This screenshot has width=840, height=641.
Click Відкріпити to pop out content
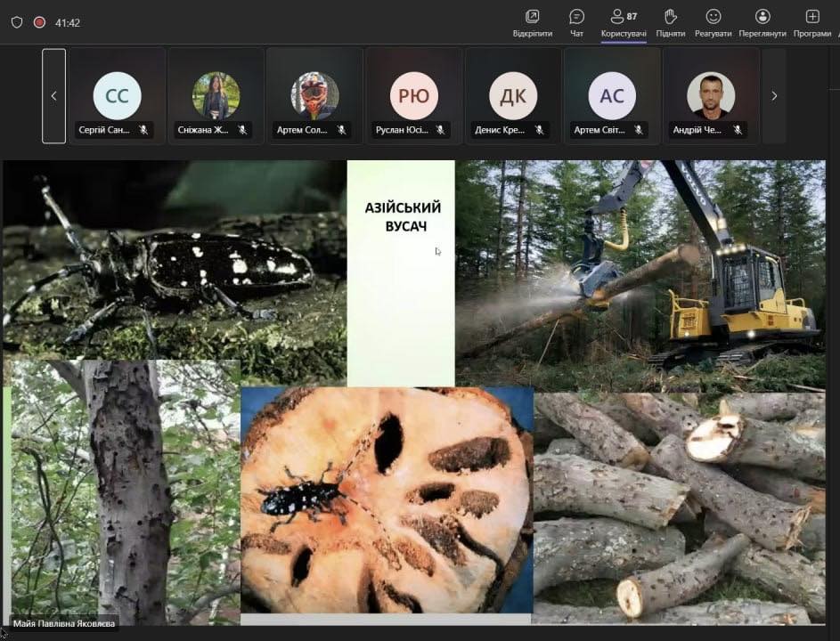[532, 23]
